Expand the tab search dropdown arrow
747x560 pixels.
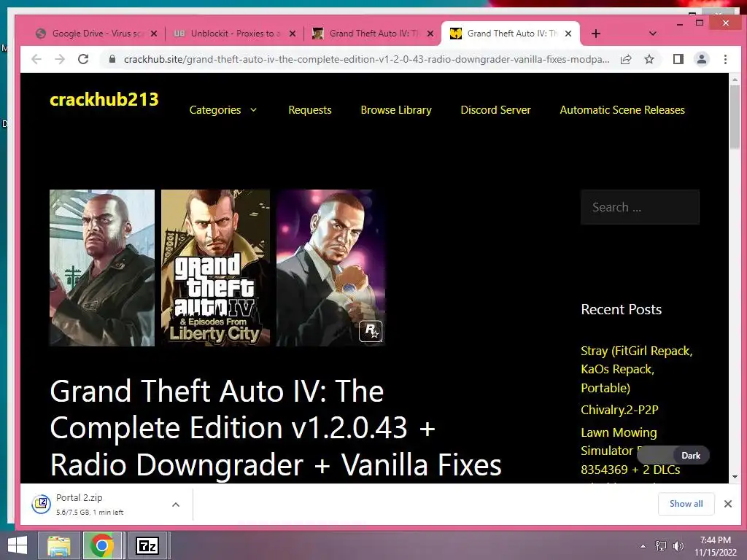[x=653, y=34]
